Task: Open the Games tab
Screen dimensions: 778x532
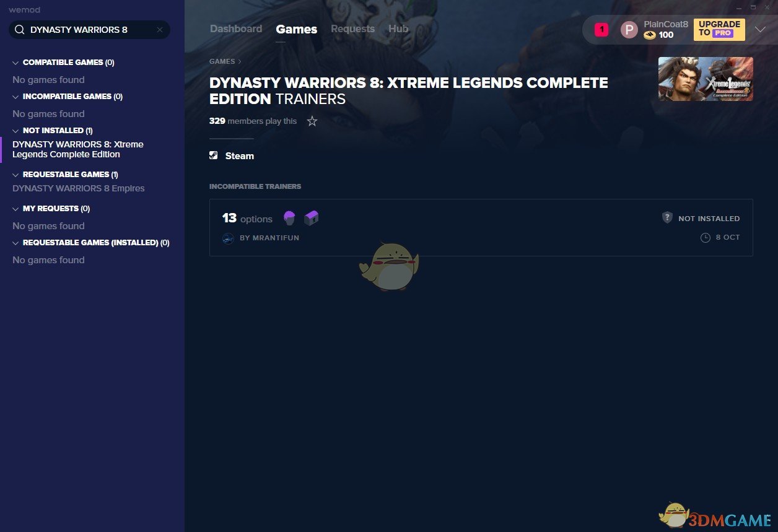Action: [x=297, y=29]
